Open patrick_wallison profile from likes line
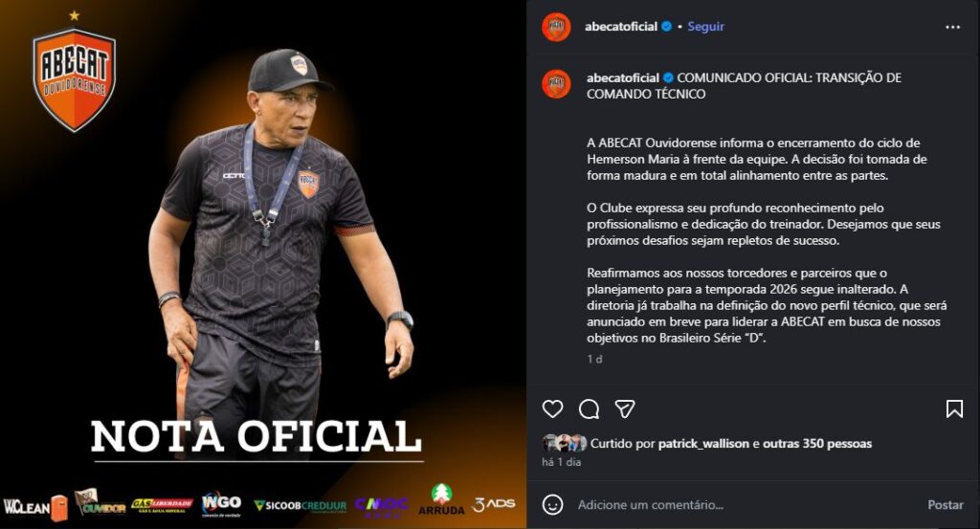Image resolution: width=980 pixels, height=529 pixels. click(x=703, y=444)
